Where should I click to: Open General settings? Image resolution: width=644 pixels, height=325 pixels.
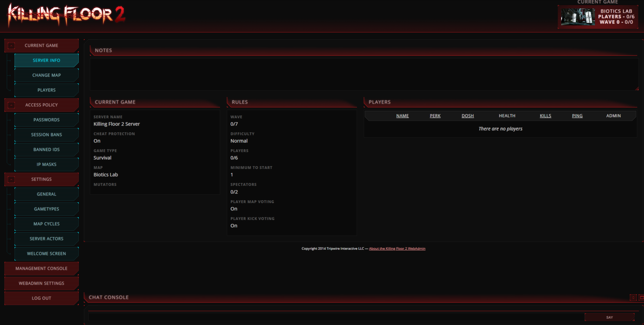pos(47,194)
